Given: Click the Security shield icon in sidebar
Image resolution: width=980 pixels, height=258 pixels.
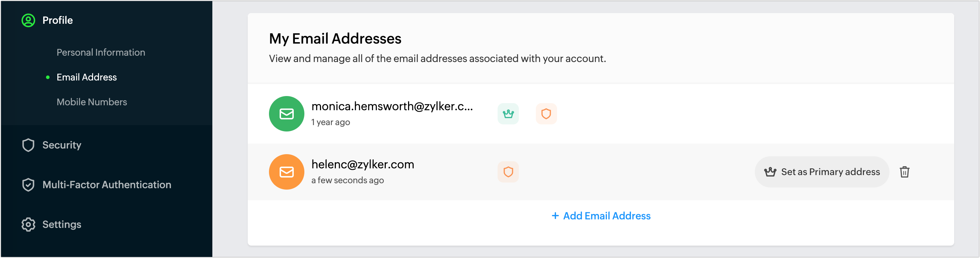Looking at the screenshot, I should pyautogui.click(x=28, y=145).
